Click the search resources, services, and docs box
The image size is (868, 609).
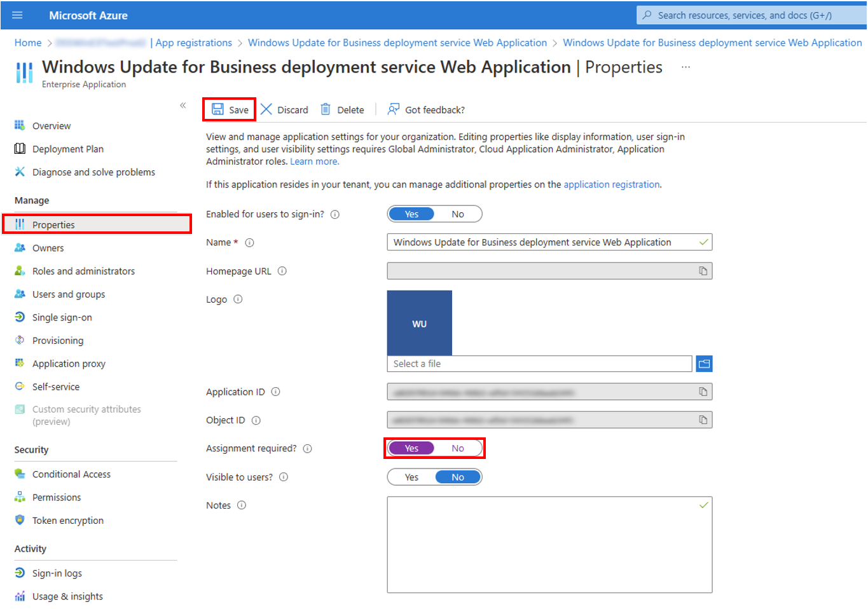click(x=752, y=15)
